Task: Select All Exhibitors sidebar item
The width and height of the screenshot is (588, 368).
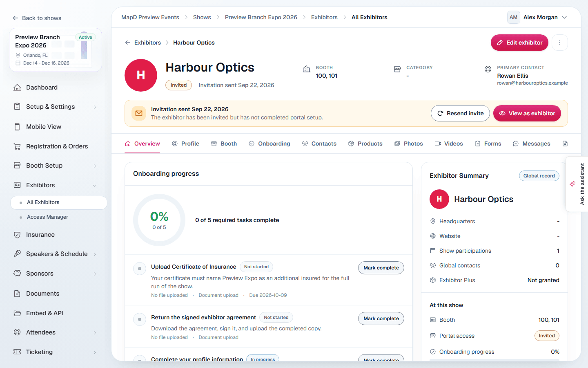Action: point(59,202)
